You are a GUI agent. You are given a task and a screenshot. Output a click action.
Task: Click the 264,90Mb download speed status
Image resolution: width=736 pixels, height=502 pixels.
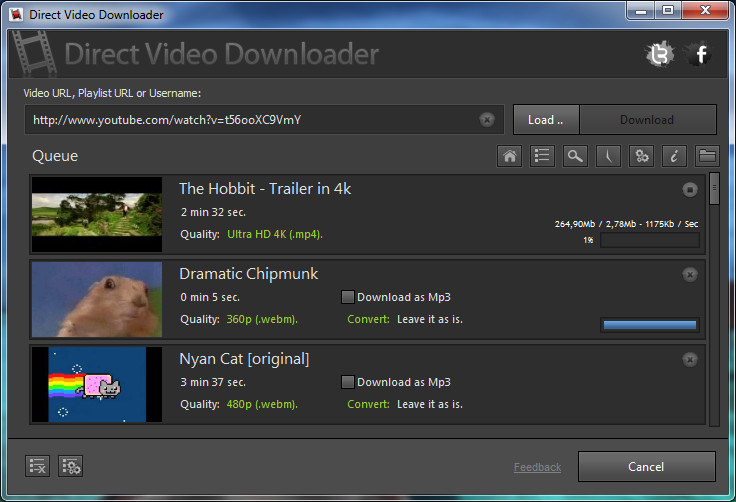pos(627,224)
